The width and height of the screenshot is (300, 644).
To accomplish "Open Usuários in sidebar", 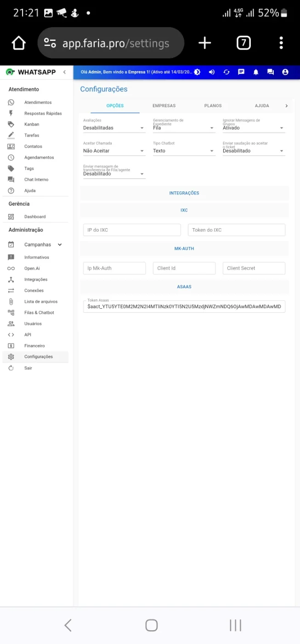I will 36,323.
